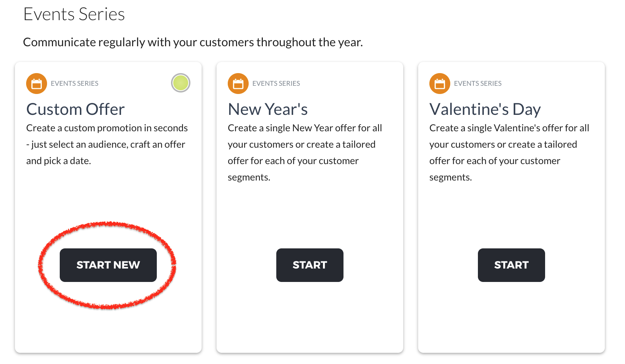Image resolution: width=625 pixels, height=364 pixels.
Task: Toggle the green status circle on Custom Offer
Action: click(x=181, y=83)
